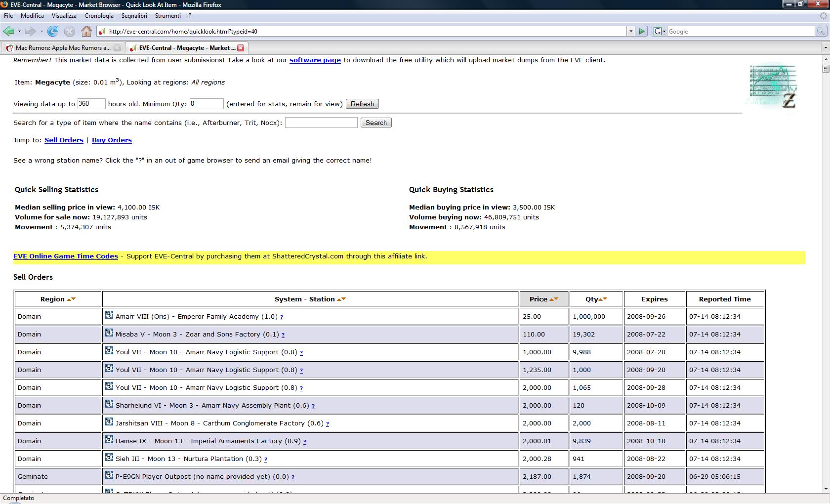The width and height of the screenshot is (830, 504).
Task: Click the ? link for Misaba V station
Action: (x=283, y=335)
